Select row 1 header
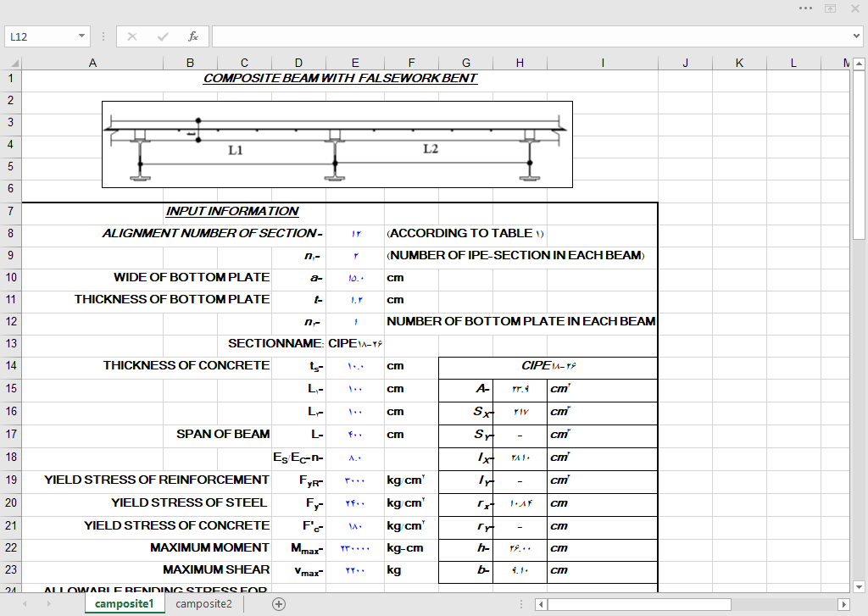 point(11,79)
